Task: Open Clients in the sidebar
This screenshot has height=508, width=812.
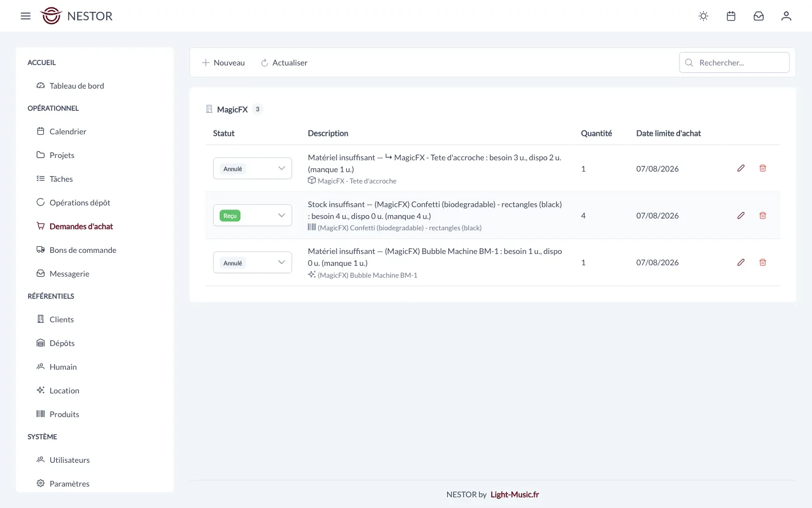Action: pyautogui.click(x=61, y=319)
